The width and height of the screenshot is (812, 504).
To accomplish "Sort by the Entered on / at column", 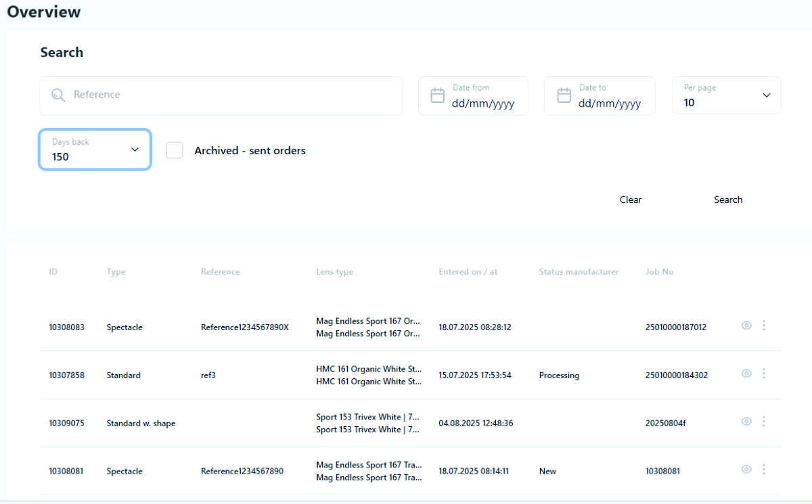I will (x=468, y=272).
